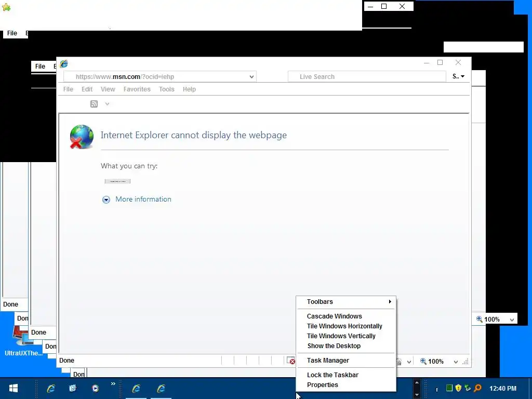Viewport: 532px width, 399px height.
Task: Click the RSS feeds toolbar icon
Action: pos(94,104)
